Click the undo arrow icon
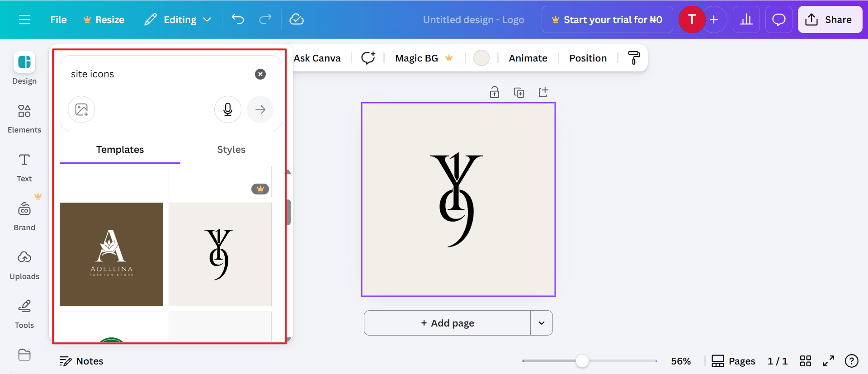 click(238, 19)
